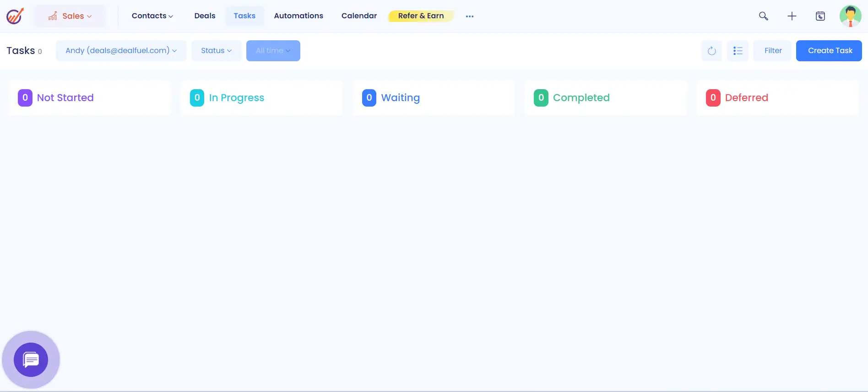Click the blue Waiting count badge
Viewport: 868px width, 392px height.
point(369,98)
